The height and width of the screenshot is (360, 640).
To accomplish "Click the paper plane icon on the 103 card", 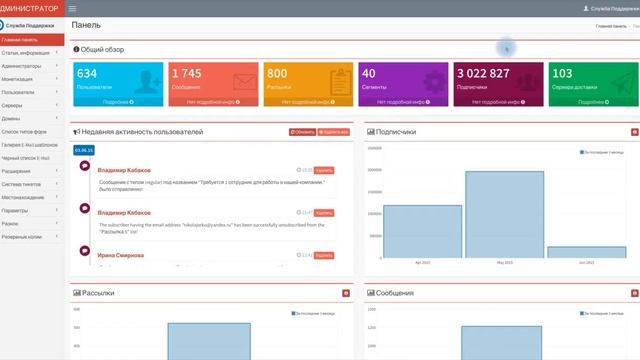I will [x=624, y=82].
